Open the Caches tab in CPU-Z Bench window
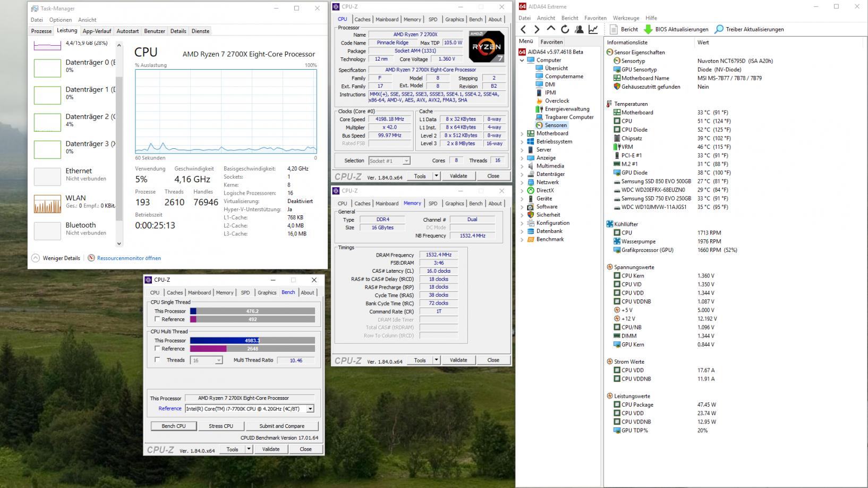 coord(175,292)
